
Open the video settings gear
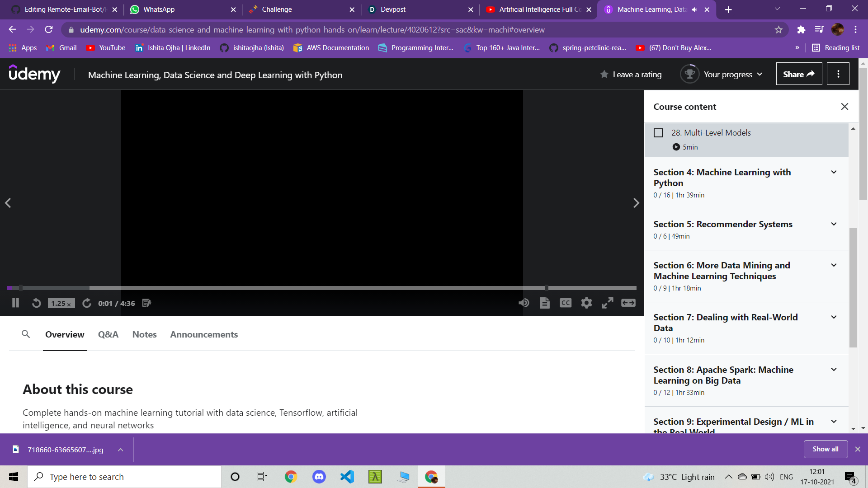(586, 303)
